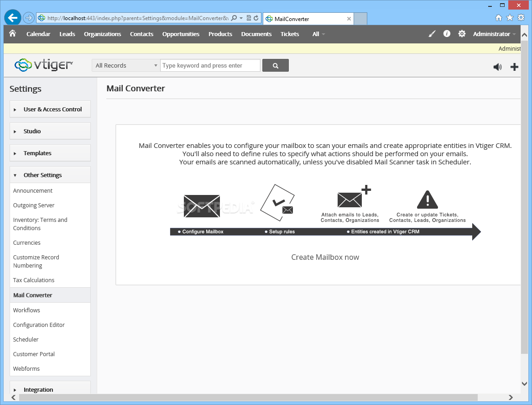The width and height of the screenshot is (532, 405).
Task: Click the warning triangle tickets icon
Action: coord(427,200)
